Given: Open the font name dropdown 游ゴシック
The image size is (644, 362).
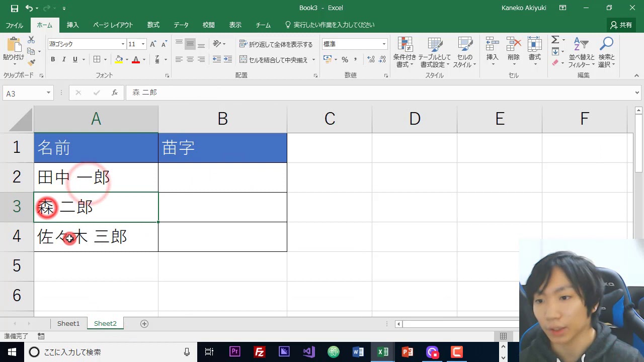Looking at the screenshot, I should pos(123,44).
